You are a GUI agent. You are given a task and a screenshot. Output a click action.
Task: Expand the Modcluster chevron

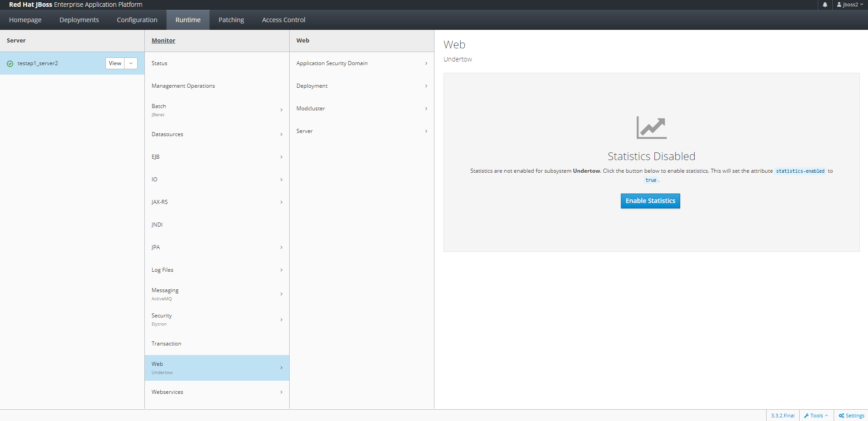(x=426, y=109)
